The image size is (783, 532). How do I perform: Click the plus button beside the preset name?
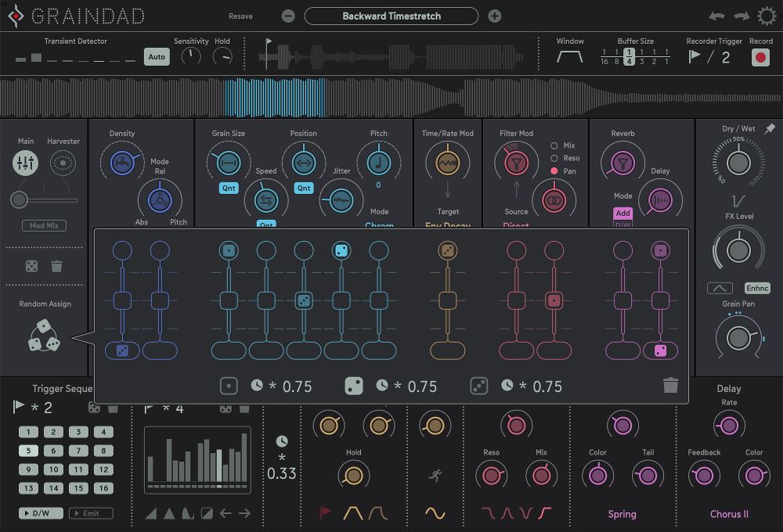[x=494, y=16]
